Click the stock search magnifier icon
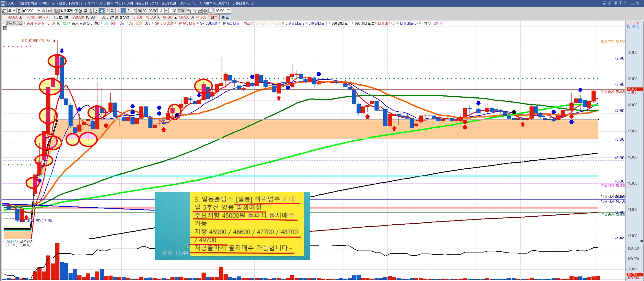The image size is (644, 281). click(x=43, y=11)
